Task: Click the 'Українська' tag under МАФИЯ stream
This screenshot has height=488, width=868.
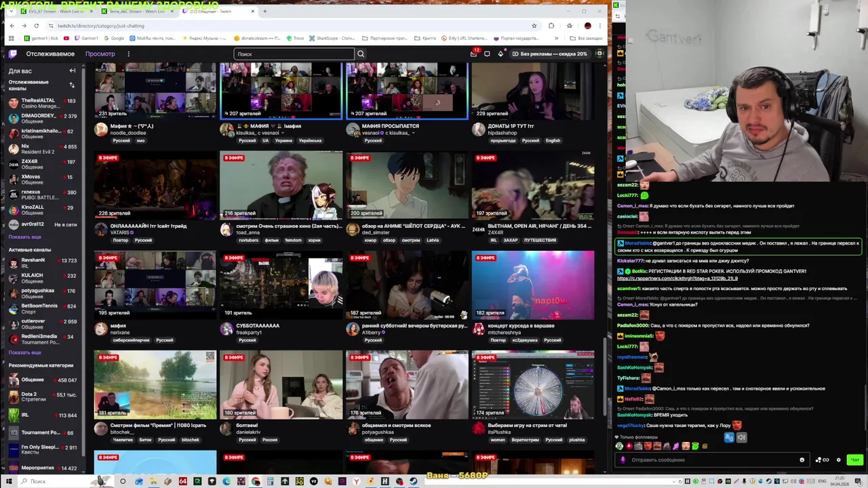Action: coord(310,140)
